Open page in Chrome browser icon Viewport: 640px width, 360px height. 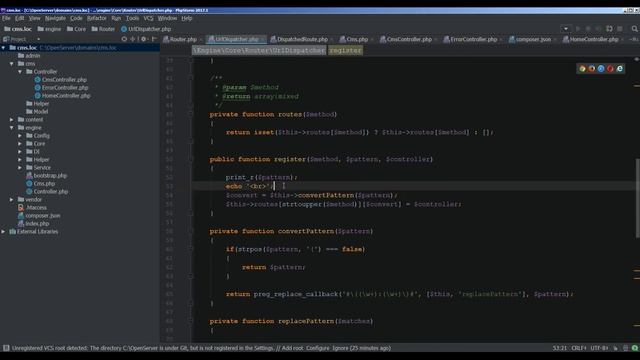pyautogui.click(x=582, y=69)
